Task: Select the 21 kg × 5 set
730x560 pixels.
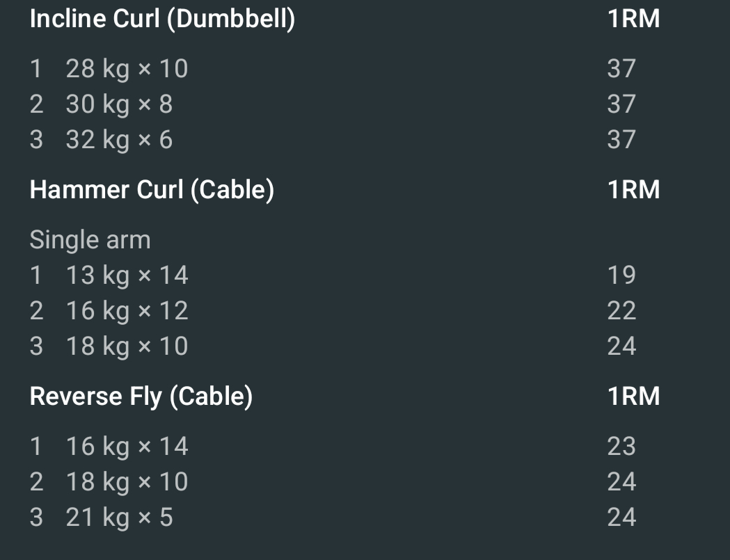Action: point(119,517)
